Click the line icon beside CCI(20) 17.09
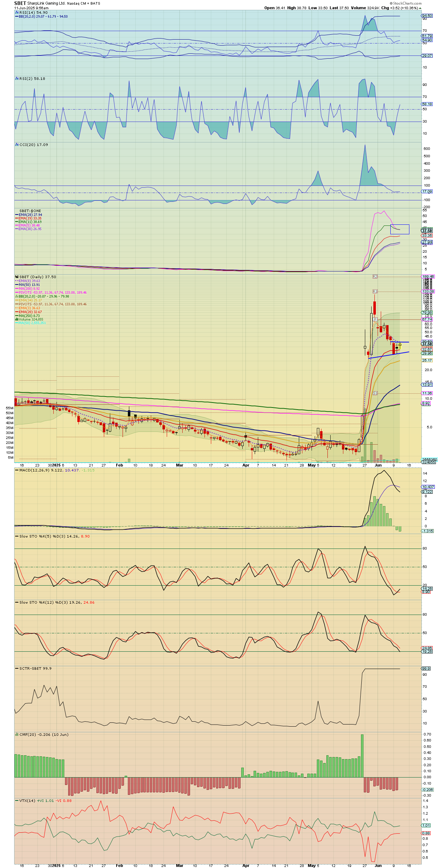The width and height of the screenshot is (438, 868). tap(17, 145)
